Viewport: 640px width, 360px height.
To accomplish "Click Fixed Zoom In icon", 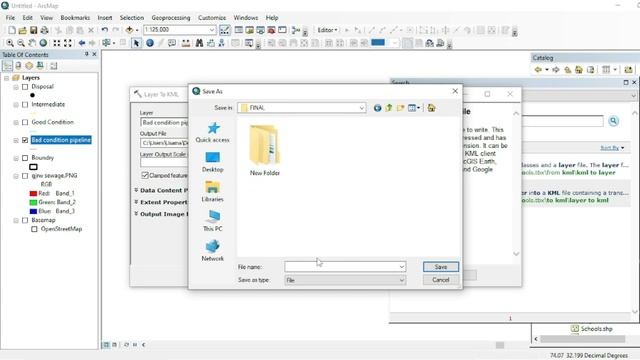I will (x=57, y=43).
